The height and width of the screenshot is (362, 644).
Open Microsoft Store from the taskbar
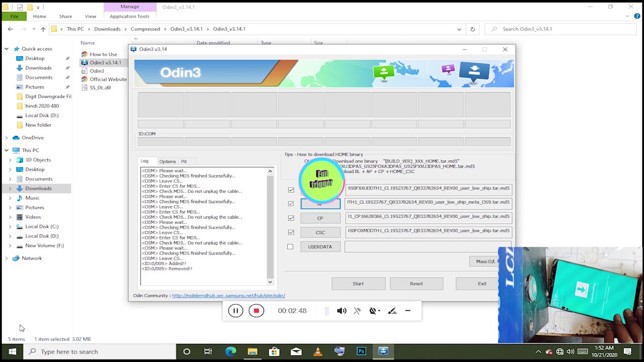pos(274,351)
